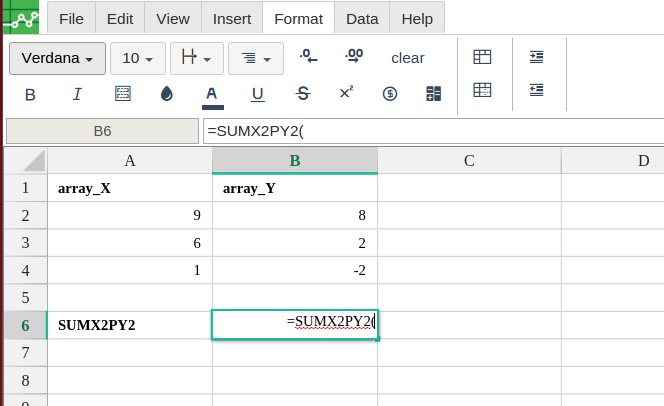Select column C header
This screenshot has height=406, width=664.
(x=469, y=160)
